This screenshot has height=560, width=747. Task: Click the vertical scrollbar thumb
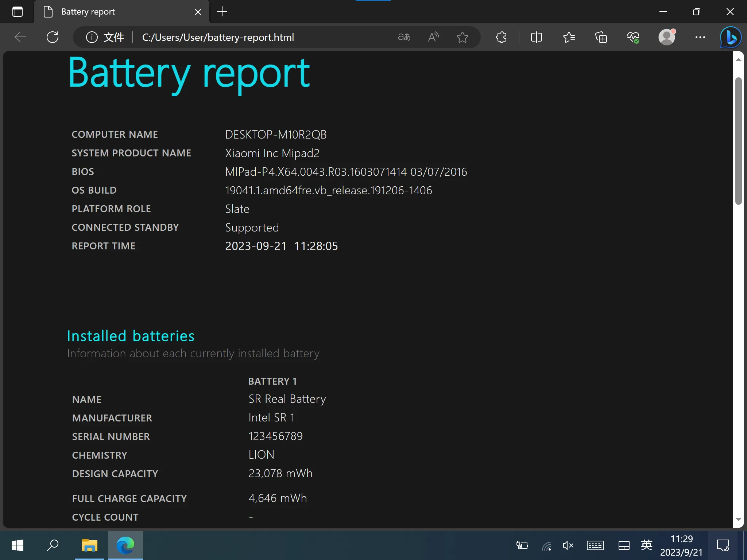pos(739,141)
